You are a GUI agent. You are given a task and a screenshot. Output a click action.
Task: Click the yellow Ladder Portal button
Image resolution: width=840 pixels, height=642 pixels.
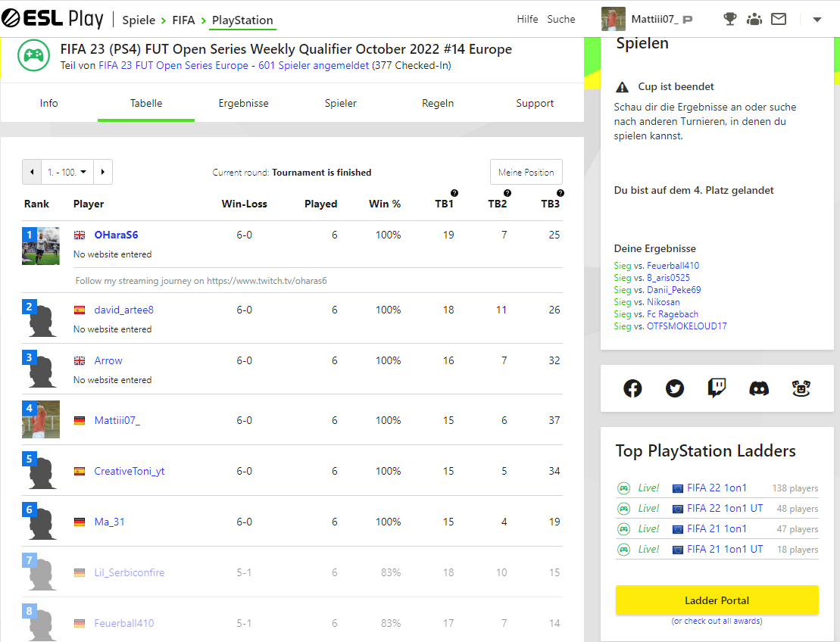(717, 600)
